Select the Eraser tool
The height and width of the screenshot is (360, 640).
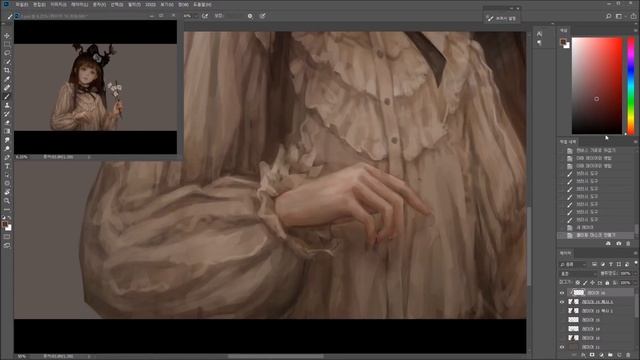click(7, 122)
